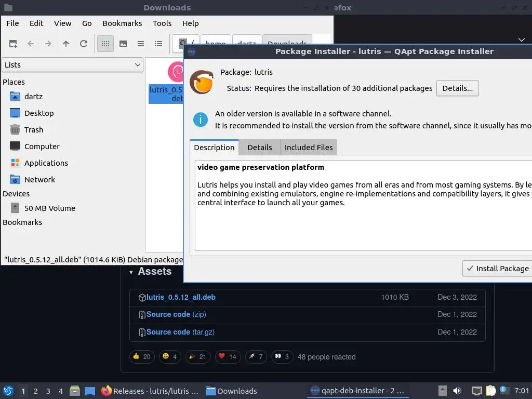Click rocket reaction with 7
Screen dimensions: 532x399
click(x=256, y=356)
